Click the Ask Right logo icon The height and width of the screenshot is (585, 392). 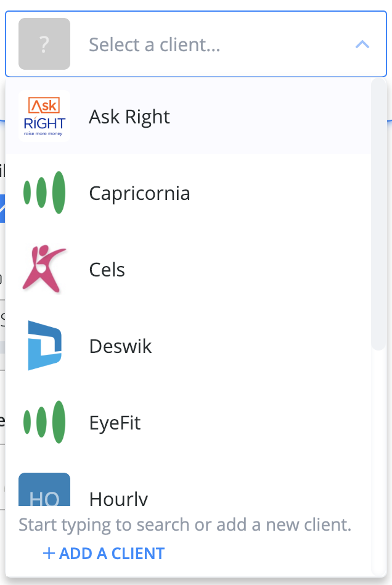44,116
